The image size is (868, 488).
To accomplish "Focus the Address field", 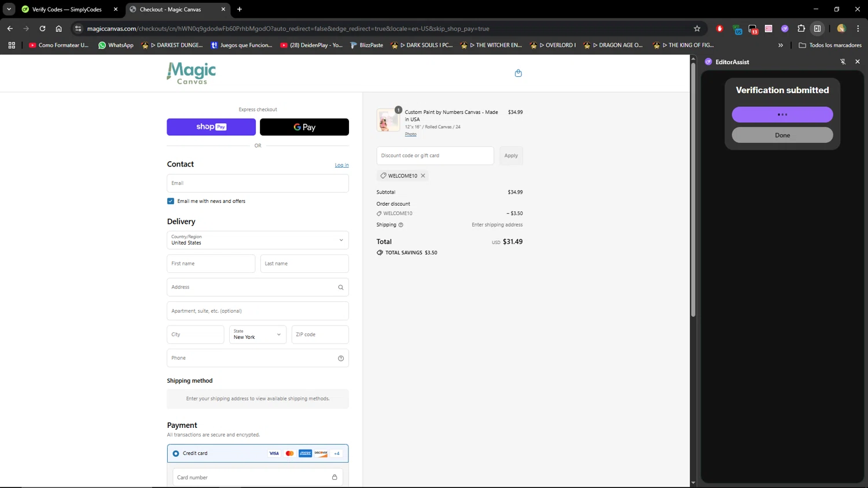I will (258, 287).
